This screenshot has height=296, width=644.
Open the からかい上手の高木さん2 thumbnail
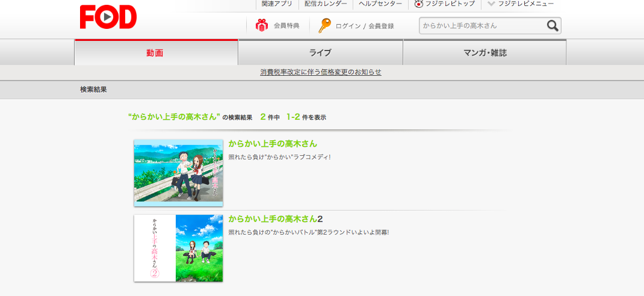pos(178,248)
